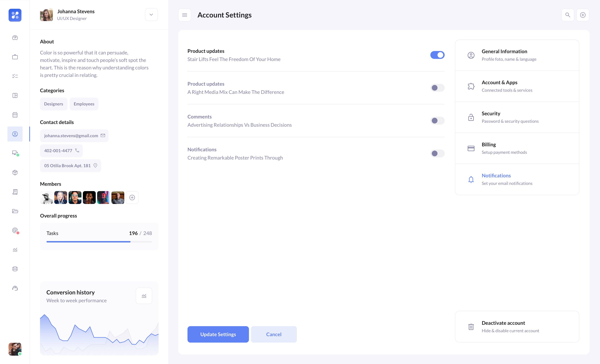Click the hamburger menu icon
This screenshot has width=600, height=364.
pyautogui.click(x=185, y=15)
